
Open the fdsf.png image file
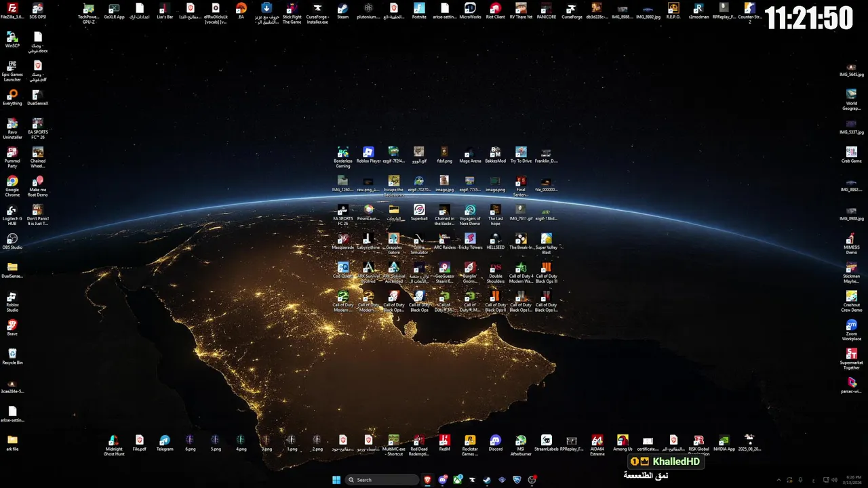[x=445, y=155]
